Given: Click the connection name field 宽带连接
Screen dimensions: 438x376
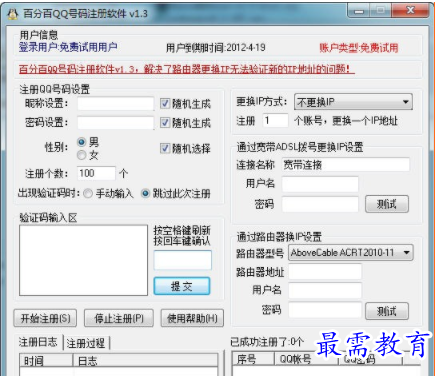Looking at the screenshot, I should tap(346, 165).
